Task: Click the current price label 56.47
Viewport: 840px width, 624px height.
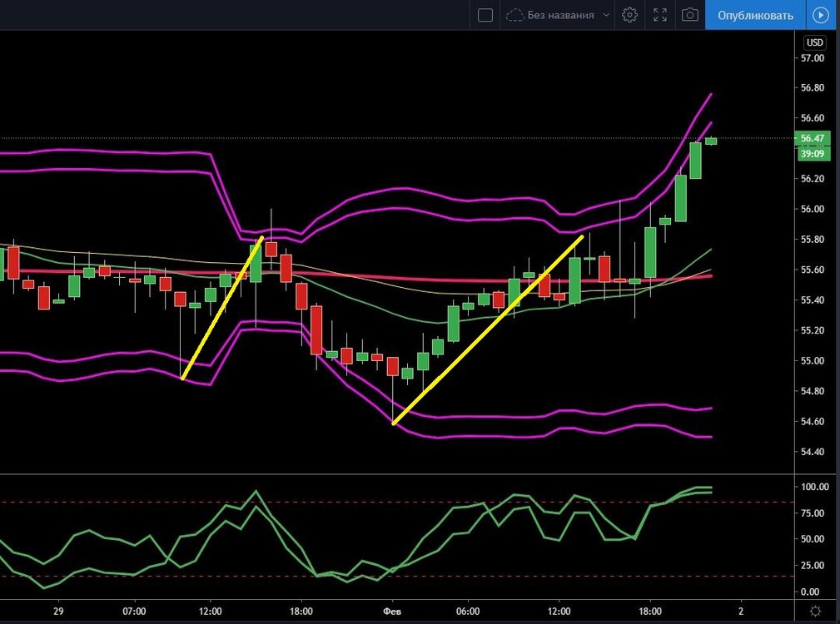Action: (x=813, y=138)
